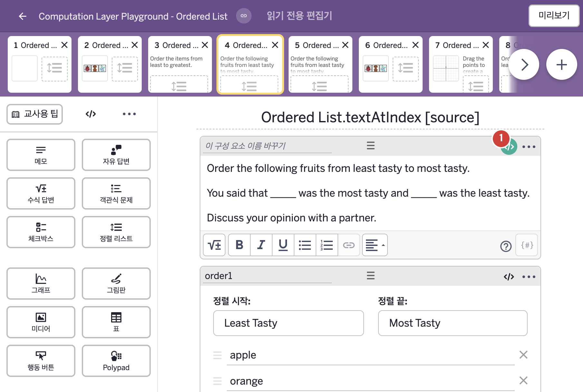This screenshot has width=583, height=392.
Task: Add a 객관식 문제 multiple choice component
Action: [116, 193]
